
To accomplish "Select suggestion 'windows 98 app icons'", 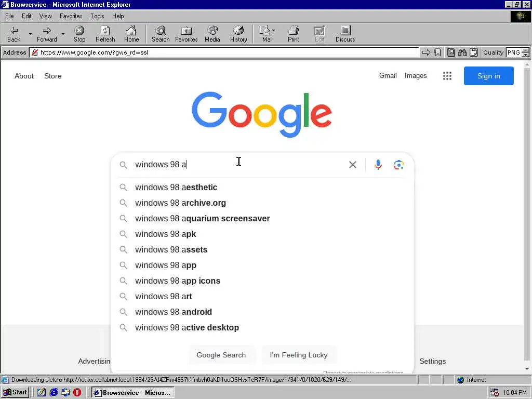I will pos(262,281).
